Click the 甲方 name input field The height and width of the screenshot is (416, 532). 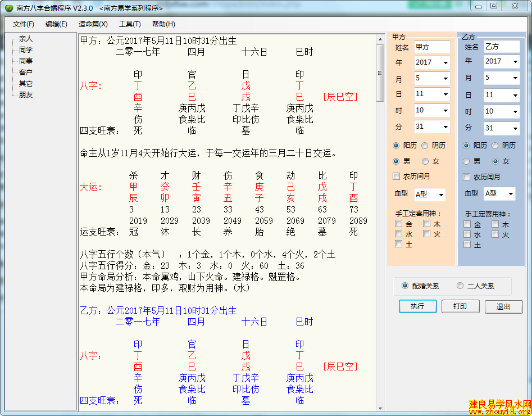[431, 47]
